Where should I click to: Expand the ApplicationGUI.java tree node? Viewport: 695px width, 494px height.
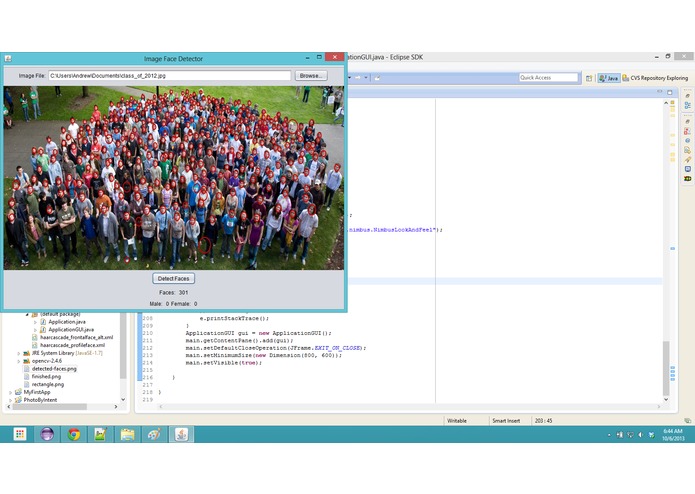point(35,330)
